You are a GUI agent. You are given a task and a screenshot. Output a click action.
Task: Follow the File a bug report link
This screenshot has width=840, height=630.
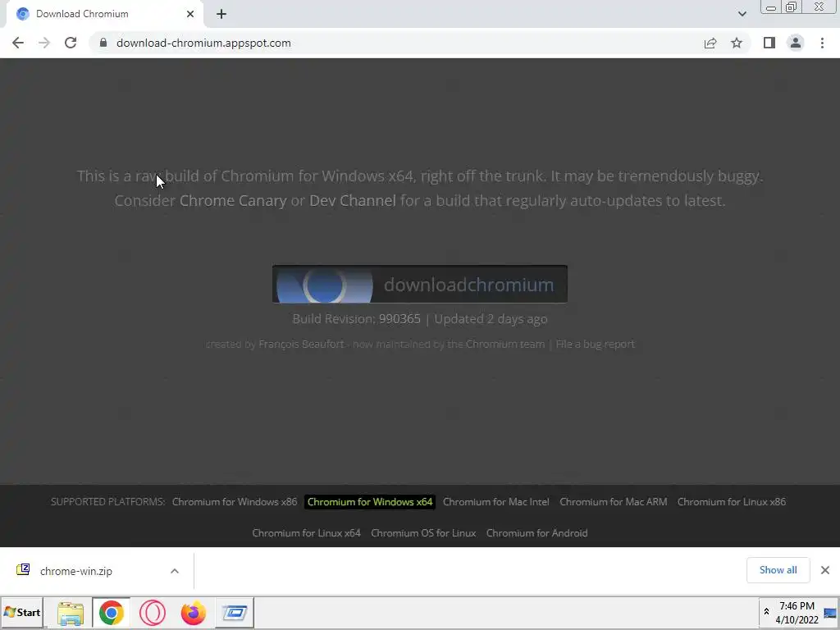(596, 344)
